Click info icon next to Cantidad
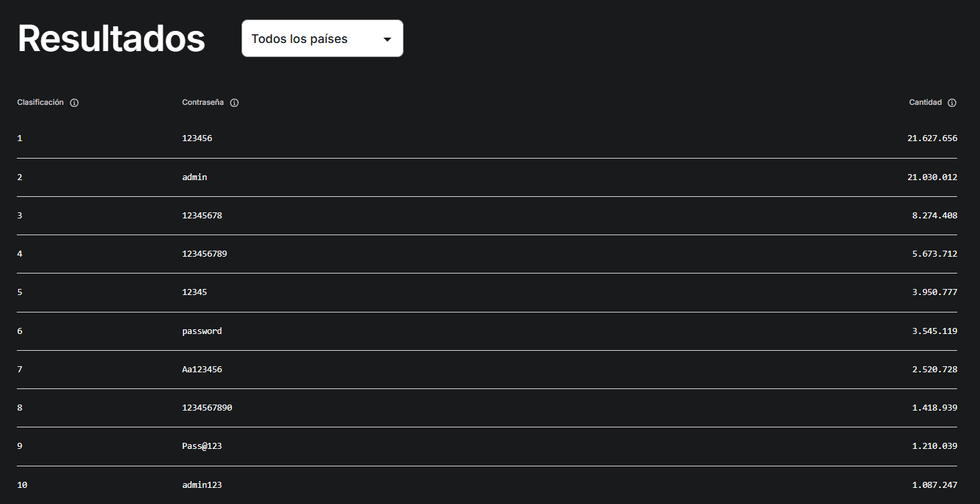The height and width of the screenshot is (504, 980). point(952,103)
